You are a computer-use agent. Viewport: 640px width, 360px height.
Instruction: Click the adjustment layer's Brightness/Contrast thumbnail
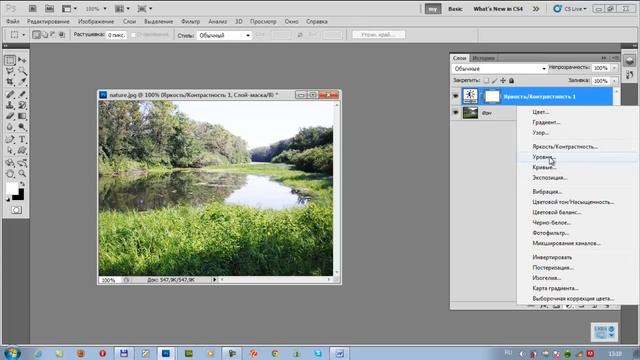point(470,96)
